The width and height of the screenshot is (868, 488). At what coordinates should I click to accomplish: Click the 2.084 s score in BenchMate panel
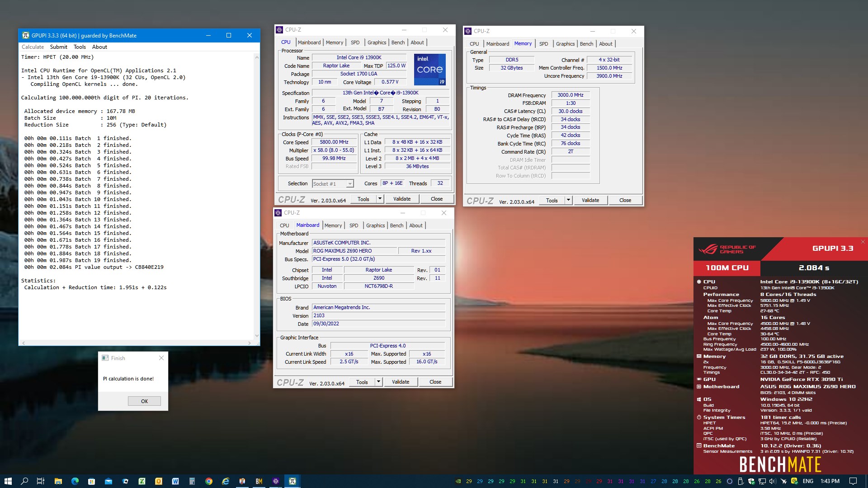pyautogui.click(x=814, y=267)
